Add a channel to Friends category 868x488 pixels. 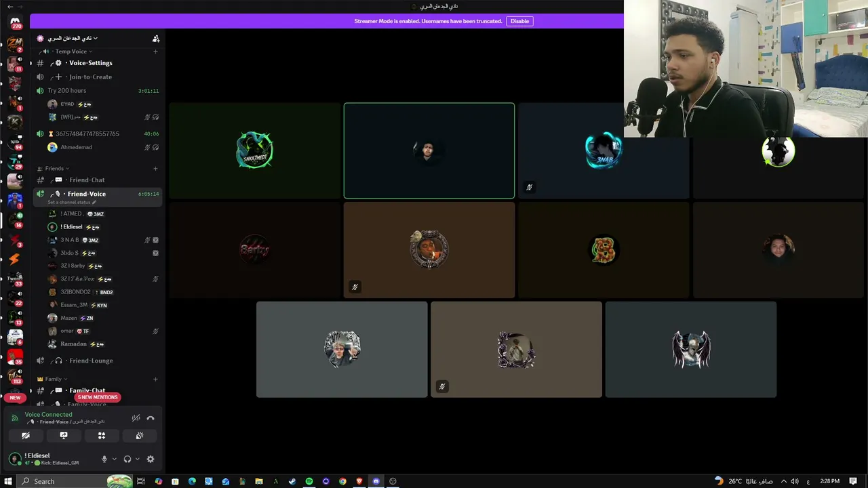pyautogui.click(x=156, y=169)
